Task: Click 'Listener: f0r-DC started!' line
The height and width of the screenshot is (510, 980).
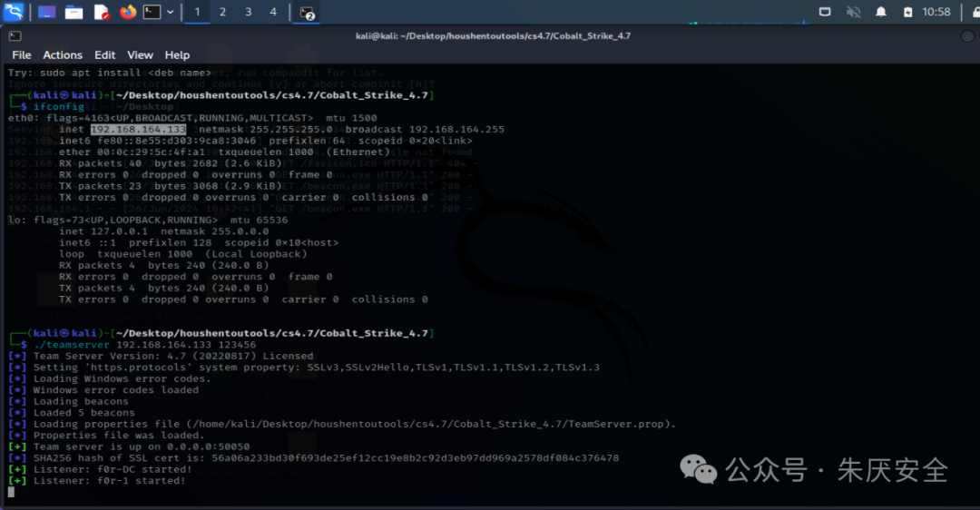Action: [x=100, y=469]
